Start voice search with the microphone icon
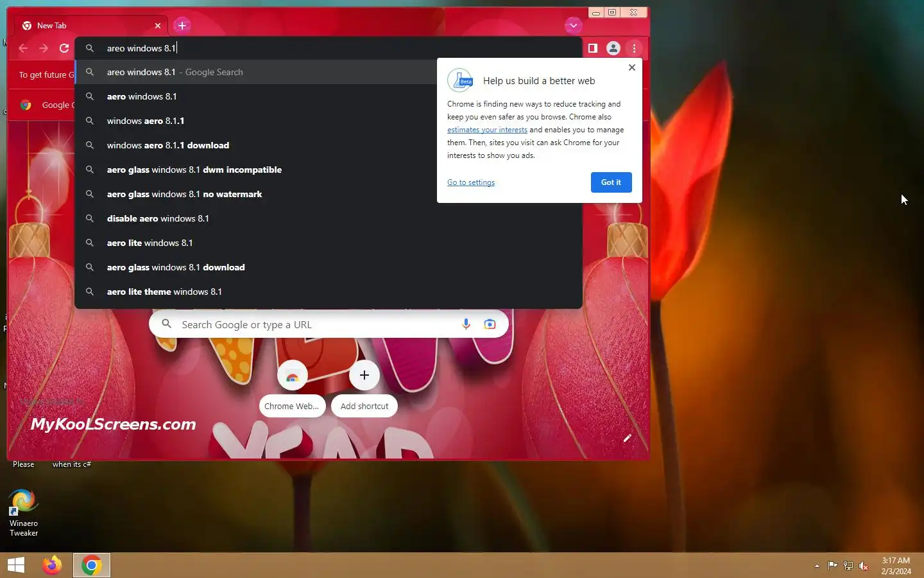This screenshot has height=578, width=924. coord(466,324)
